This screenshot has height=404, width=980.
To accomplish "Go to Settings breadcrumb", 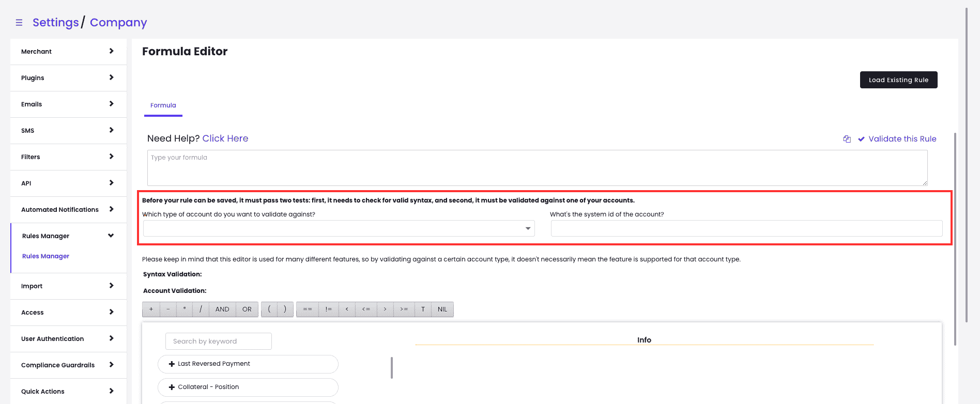I will [56, 23].
